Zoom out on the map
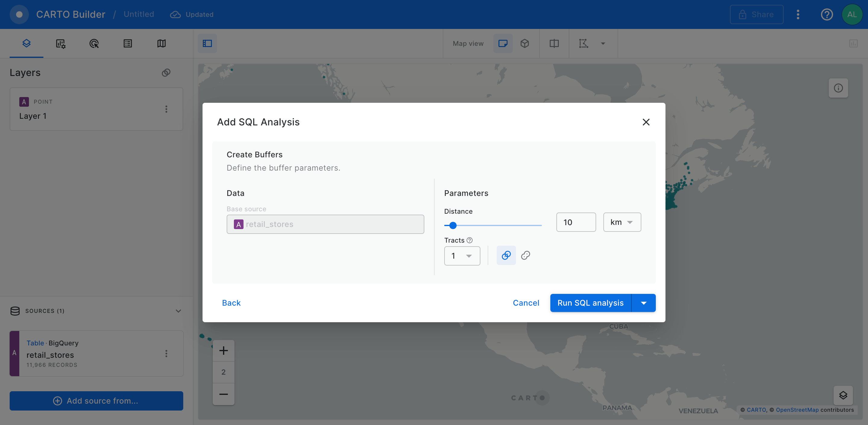Viewport: 868px width, 425px height. click(223, 394)
